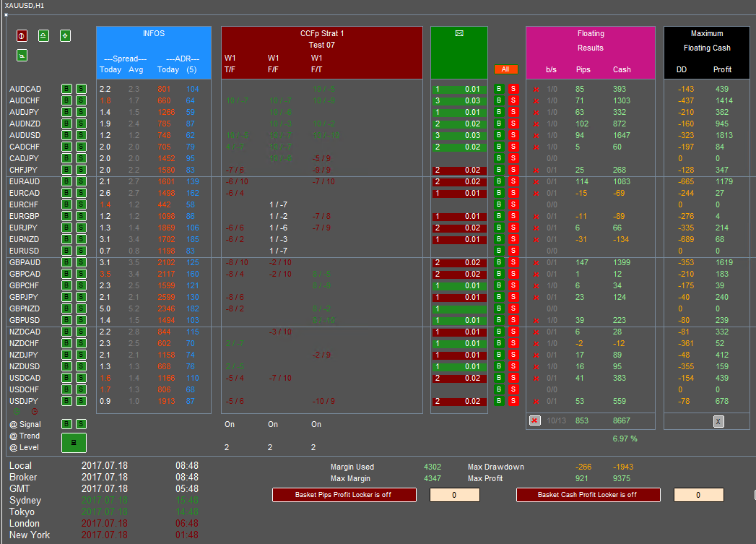This screenshot has width=756, height=544.
Task: Click B under All column in EURUSD row
Action: pyautogui.click(x=499, y=251)
